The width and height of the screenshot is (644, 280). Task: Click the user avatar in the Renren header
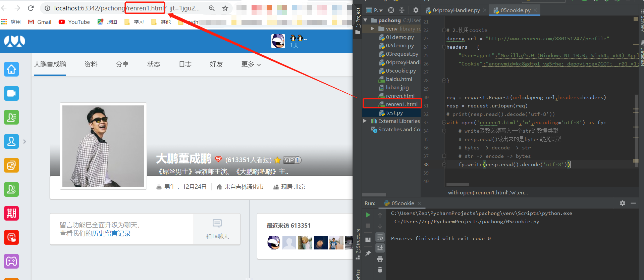pos(278,41)
